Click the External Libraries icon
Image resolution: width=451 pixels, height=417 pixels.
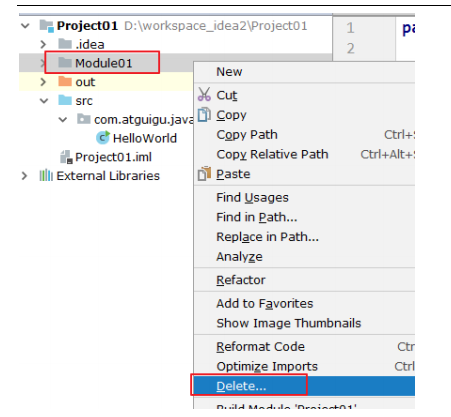click(46, 175)
